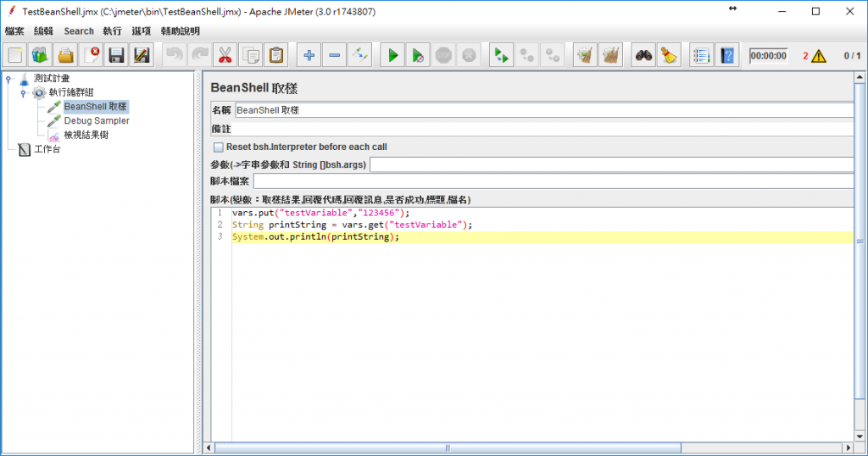Click the Undo arrow icon
Screen dimensions: 868x456
(x=175, y=55)
